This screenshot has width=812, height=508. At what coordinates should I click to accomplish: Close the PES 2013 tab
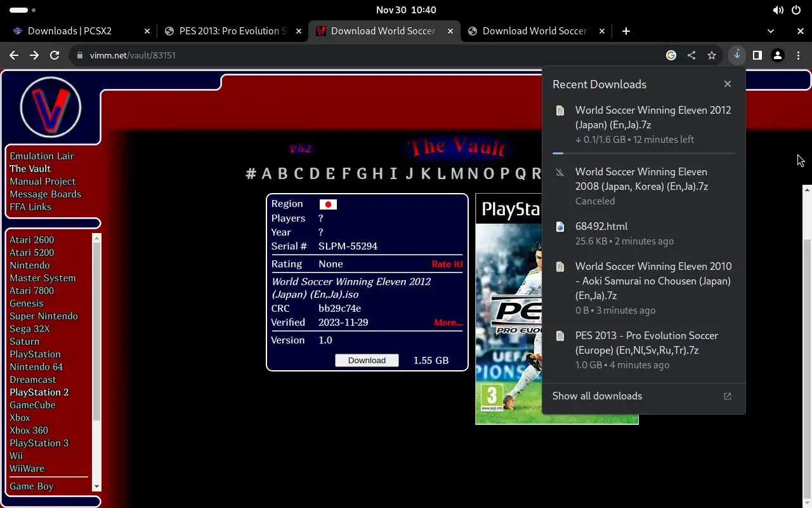click(x=299, y=31)
